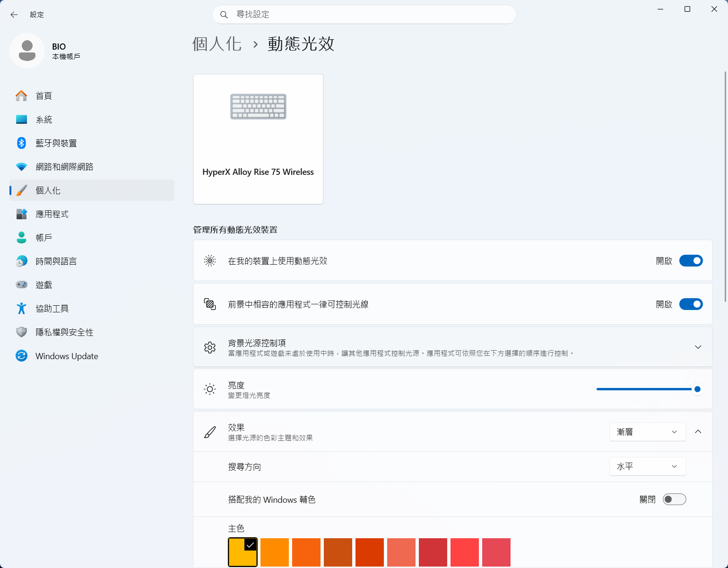Click the Windows Update sync icon
The width and height of the screenshot is (728, 568).
21,356
